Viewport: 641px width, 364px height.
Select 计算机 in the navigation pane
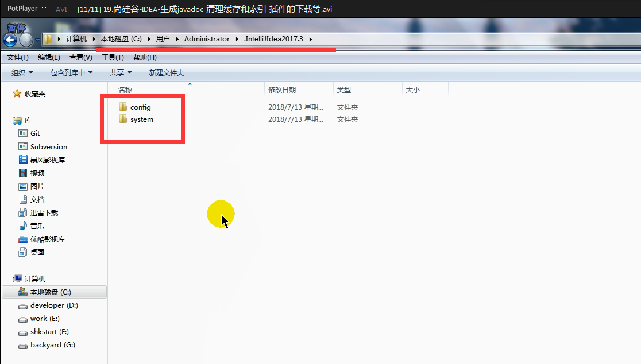tap(34, 278)
